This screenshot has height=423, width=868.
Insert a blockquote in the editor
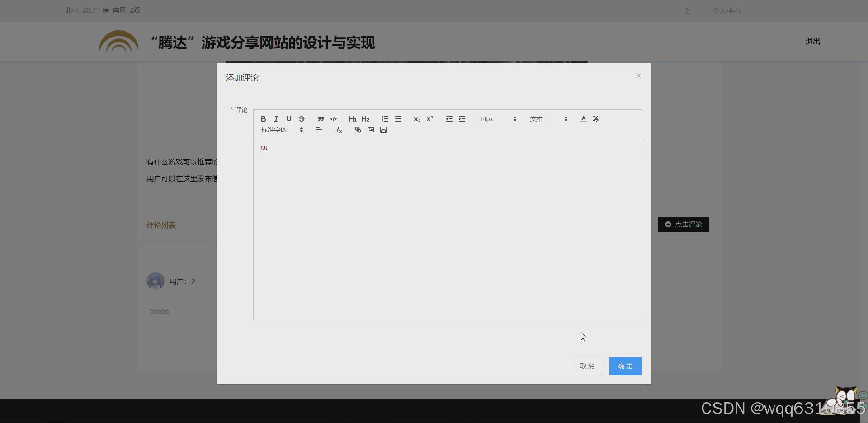click(x=321, y=119)
